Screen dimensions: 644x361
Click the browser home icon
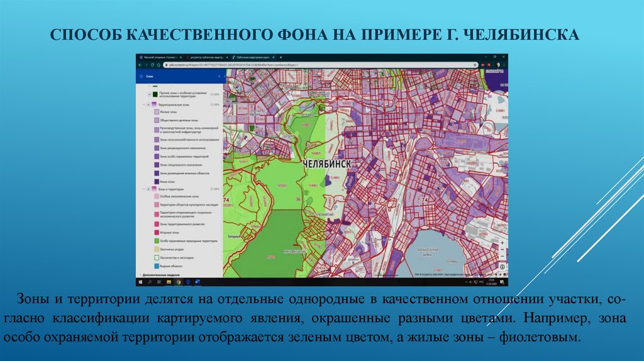(159, 64)
